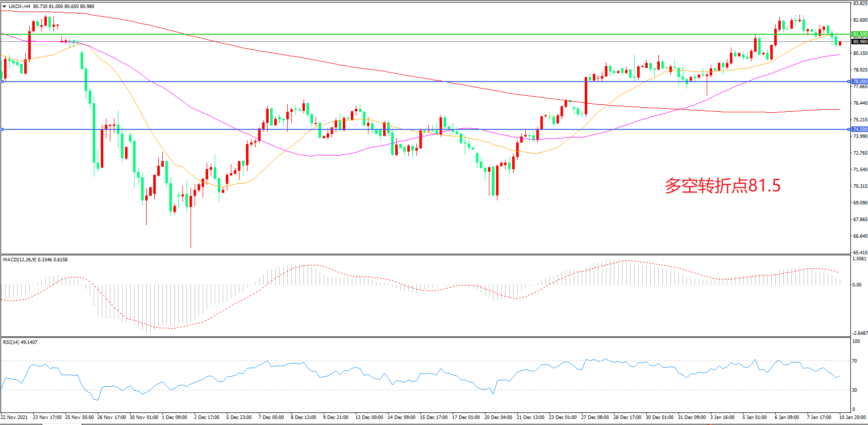The image size is (868, 425).
Task: Select the red 多空转折点81.5 text annotation
Action: click(x=722, y=186)
